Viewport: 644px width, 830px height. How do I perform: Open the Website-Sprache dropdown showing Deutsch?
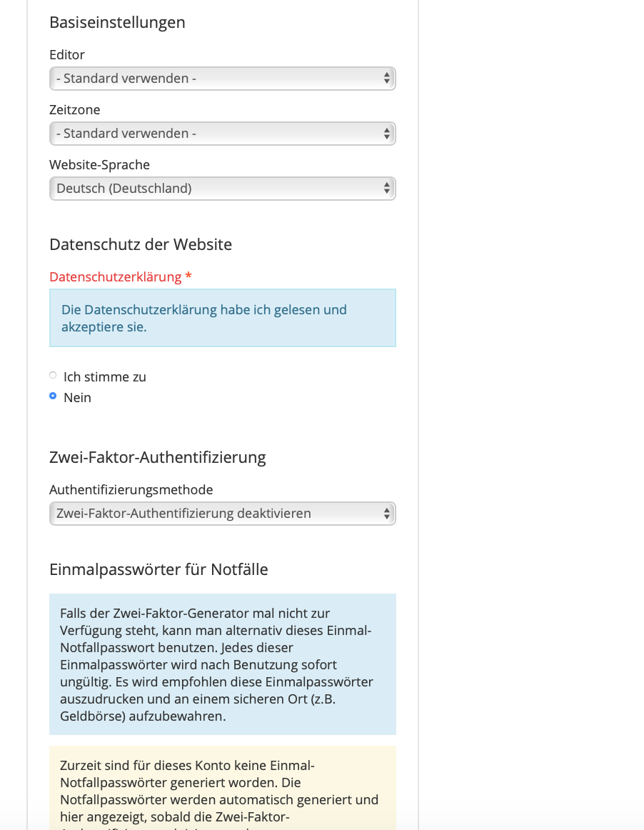tap(222, 189)
